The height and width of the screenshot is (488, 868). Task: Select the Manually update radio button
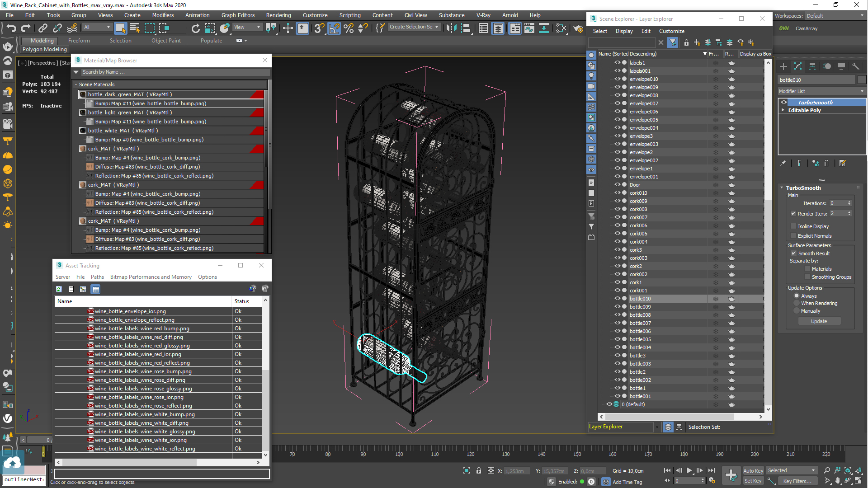(x=797, y=311)
